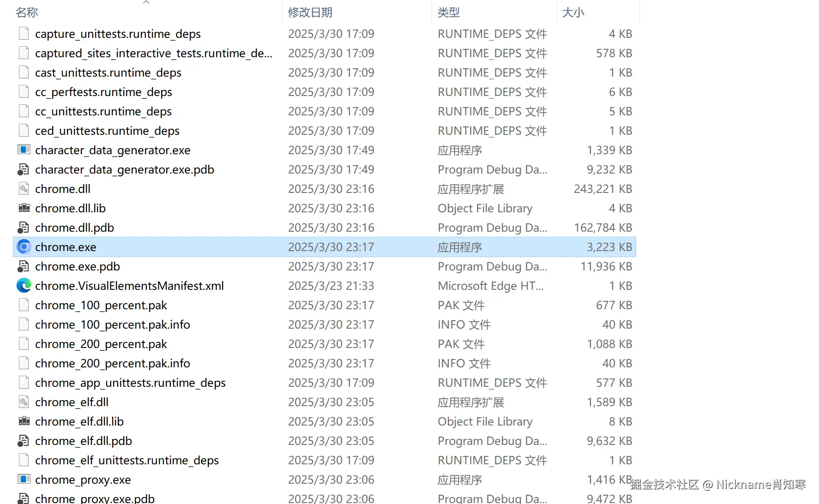Viewport: 819px width, 504px height.
Task: Click the 3,223 KB size of chrome.exe
Action: (x=609, y=247)
